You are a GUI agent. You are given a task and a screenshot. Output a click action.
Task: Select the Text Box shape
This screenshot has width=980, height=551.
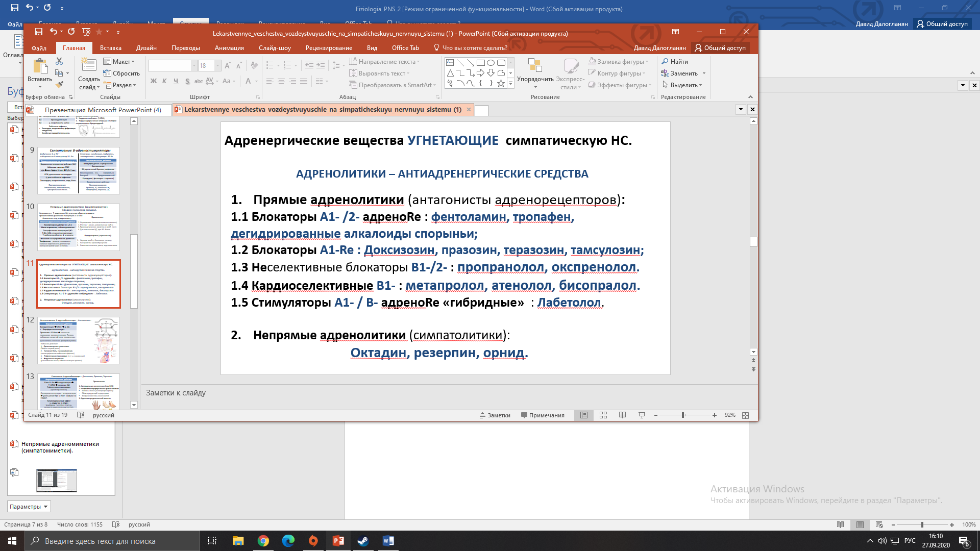click(450, 63)
